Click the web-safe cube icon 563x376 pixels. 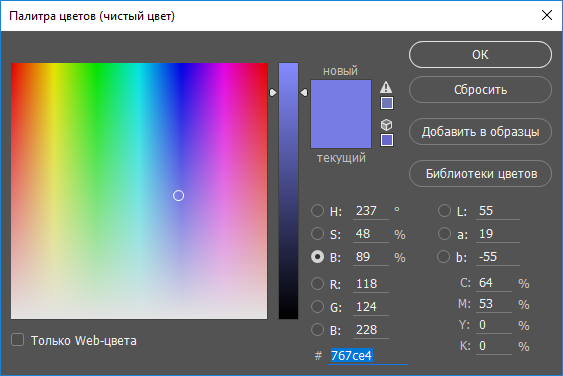(386, 125)
